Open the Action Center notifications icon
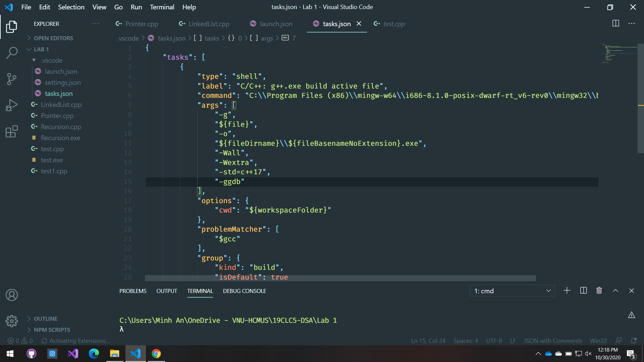The width and height of the screenshot is (644, 362). [631, 354]
